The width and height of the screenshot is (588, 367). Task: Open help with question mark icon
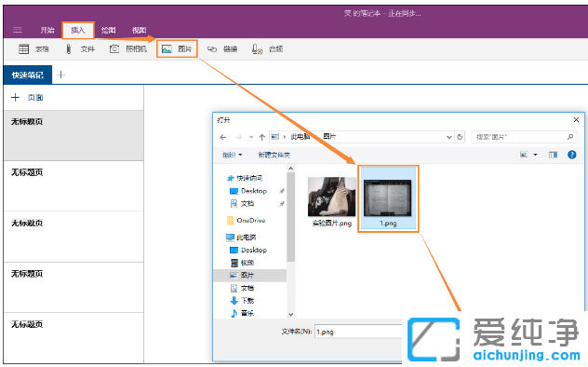click(x=572, y=155)
